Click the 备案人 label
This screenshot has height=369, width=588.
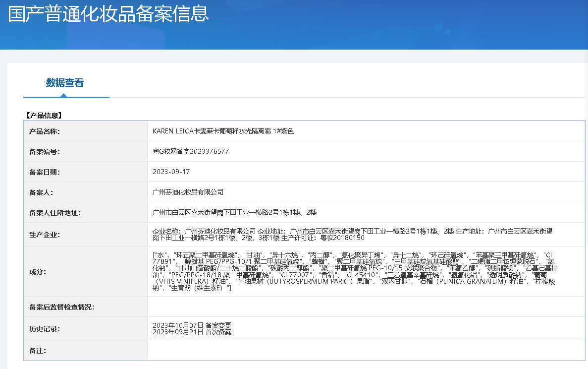tap(41, 192)
